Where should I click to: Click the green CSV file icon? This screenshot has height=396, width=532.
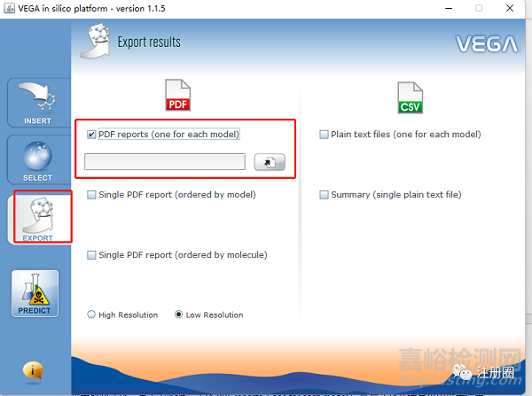411,97
